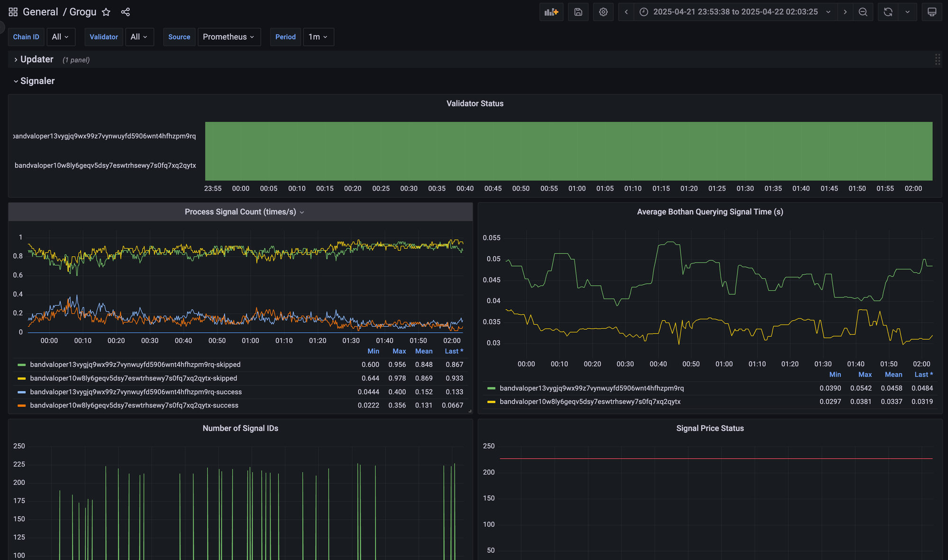The height and width of the screenshot is (560, 948).
Task: Sort legend by Mean column
Action: pyautogui.click(x=423, y=351)
